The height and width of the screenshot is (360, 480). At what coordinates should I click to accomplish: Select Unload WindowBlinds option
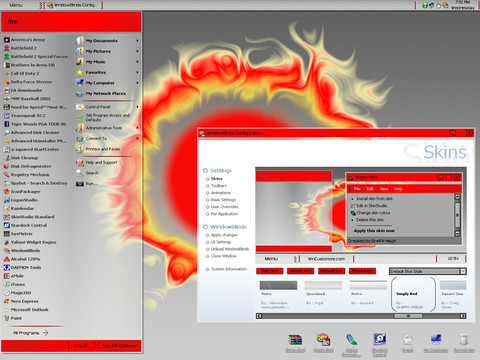click(x=227, y=249)
